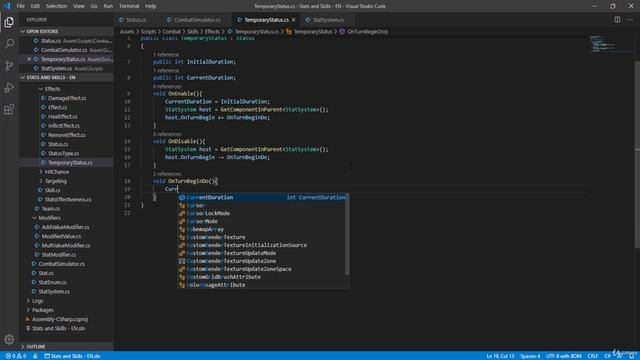This screenshot has height=360, width=640.
Task: Open RemoveEffect.cs in the explorer
Action: tap(67, 135)
